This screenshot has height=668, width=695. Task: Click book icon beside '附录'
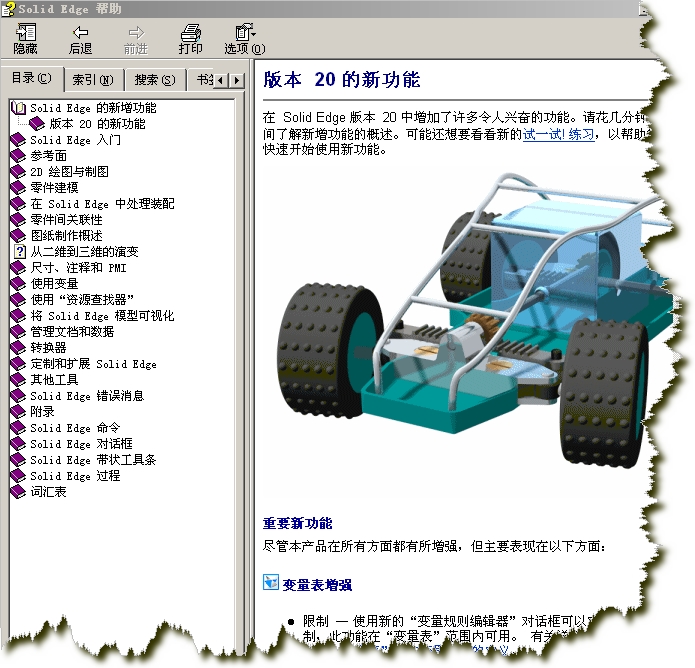click(18, 412)
